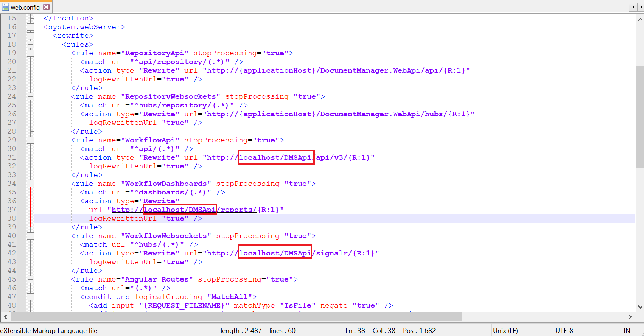The image size is (644, 336).
Task: Open the api/v3 URL link on line 31
Action: coord(277,157)
